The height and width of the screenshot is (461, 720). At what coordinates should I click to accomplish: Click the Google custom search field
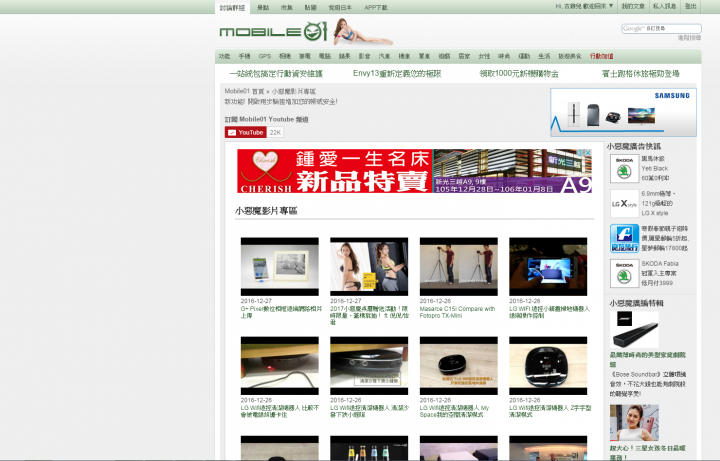click(x=661, y=28)
